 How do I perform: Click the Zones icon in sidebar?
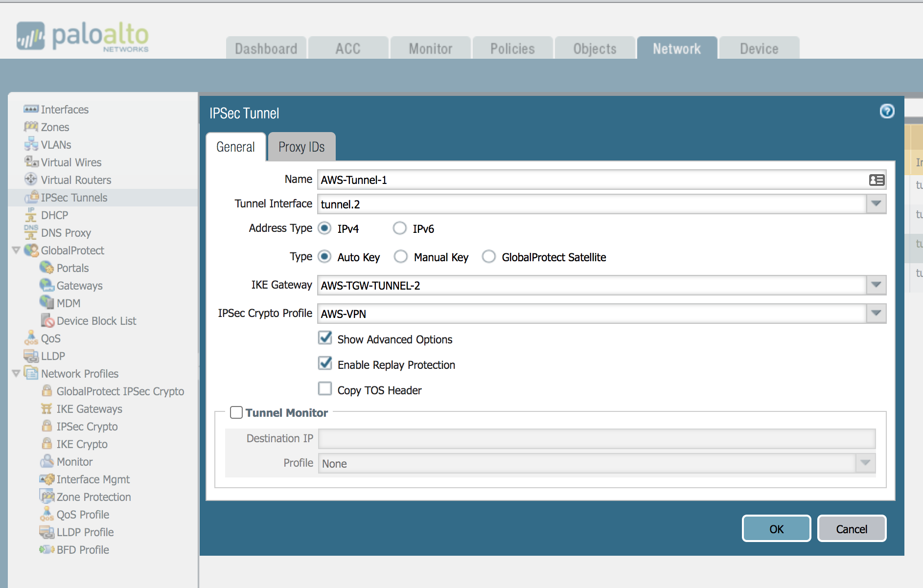click(31, 127)
